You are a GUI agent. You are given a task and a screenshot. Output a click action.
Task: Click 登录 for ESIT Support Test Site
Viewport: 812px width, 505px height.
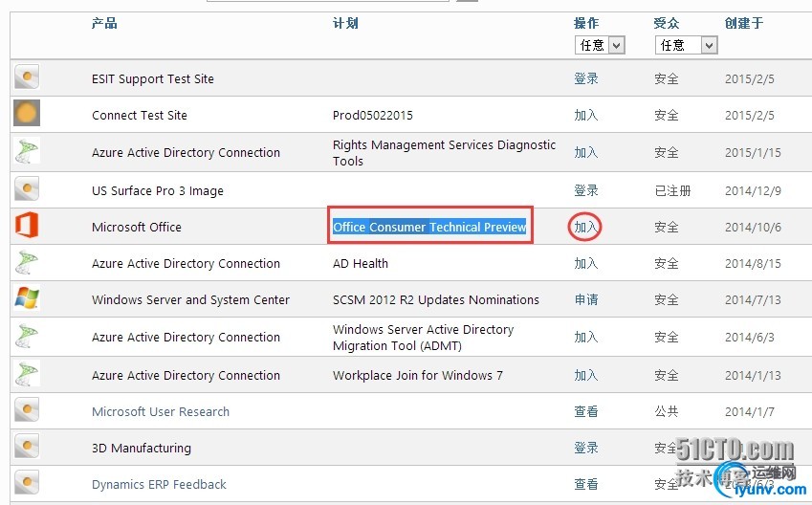[x=585, y=78]
